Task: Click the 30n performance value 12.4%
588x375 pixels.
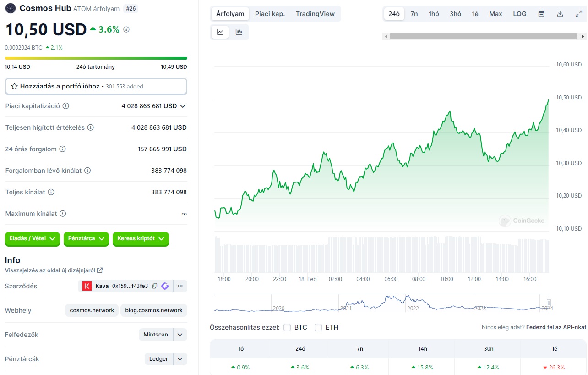Action: 488,367
